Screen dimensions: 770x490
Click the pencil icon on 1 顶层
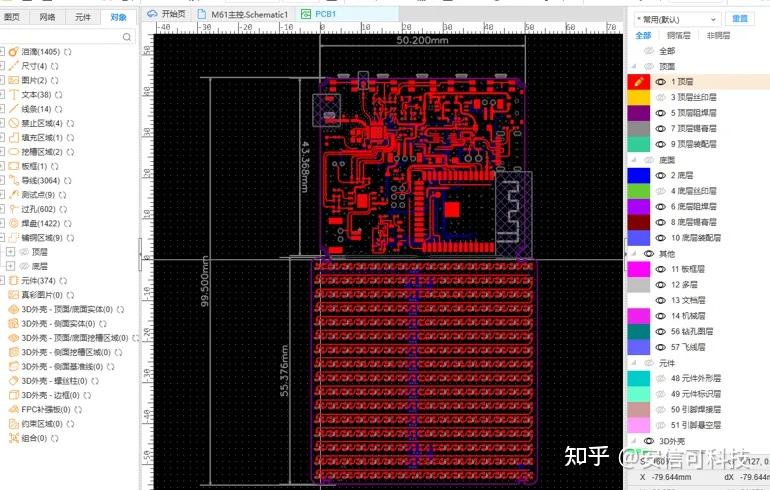639,82
